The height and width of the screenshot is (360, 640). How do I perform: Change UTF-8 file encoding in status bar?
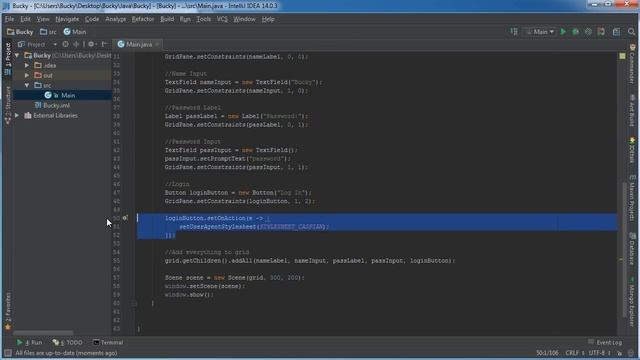tap(600, 353)
